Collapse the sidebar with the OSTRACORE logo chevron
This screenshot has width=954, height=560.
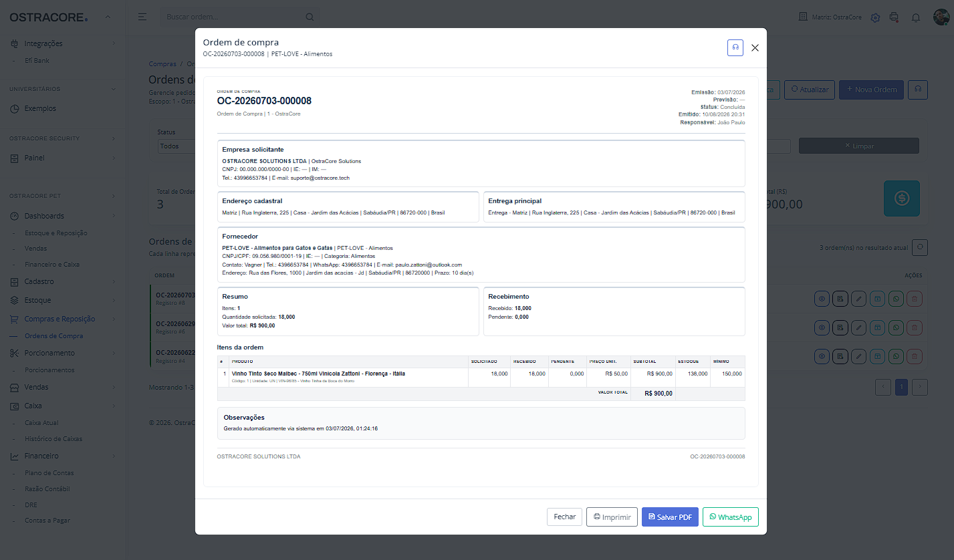click(x=108, y=17)
